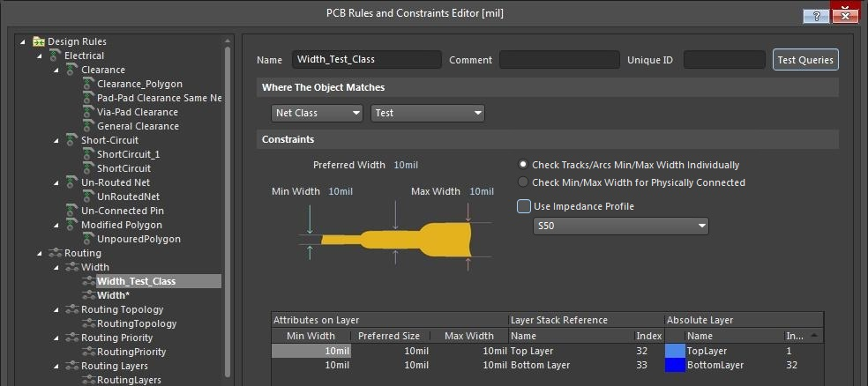Click the RoutingTopology rule icon
The height and width of the screenshot is (386, 868).
coord(88,323)
